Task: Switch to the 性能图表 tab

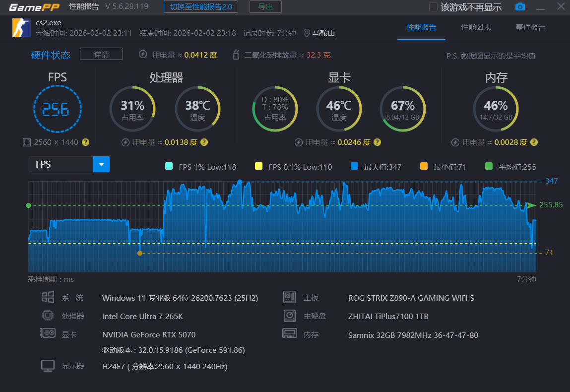Action: point(476,27)
